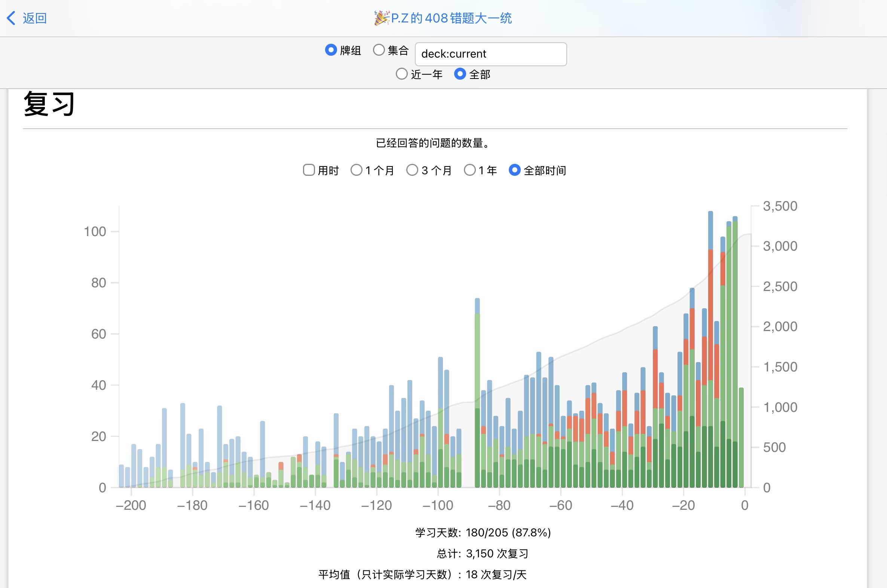Select the 集合 radio button

point(379,50)
